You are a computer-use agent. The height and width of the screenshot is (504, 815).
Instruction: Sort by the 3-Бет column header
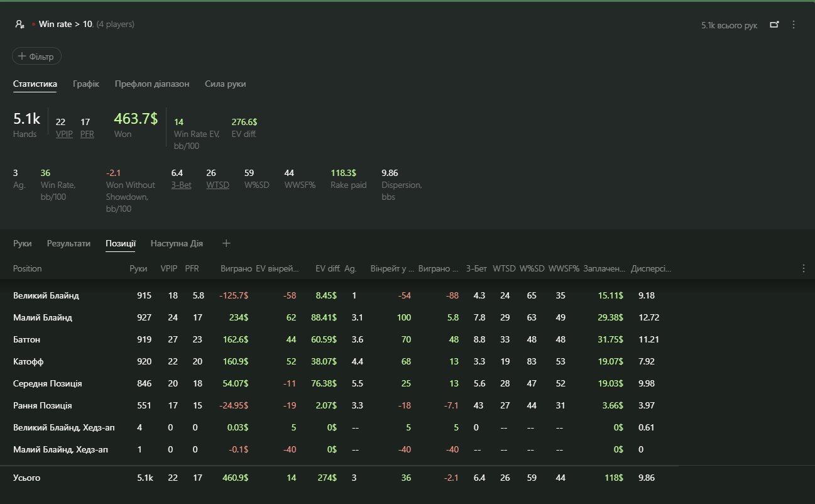point(476,268)
